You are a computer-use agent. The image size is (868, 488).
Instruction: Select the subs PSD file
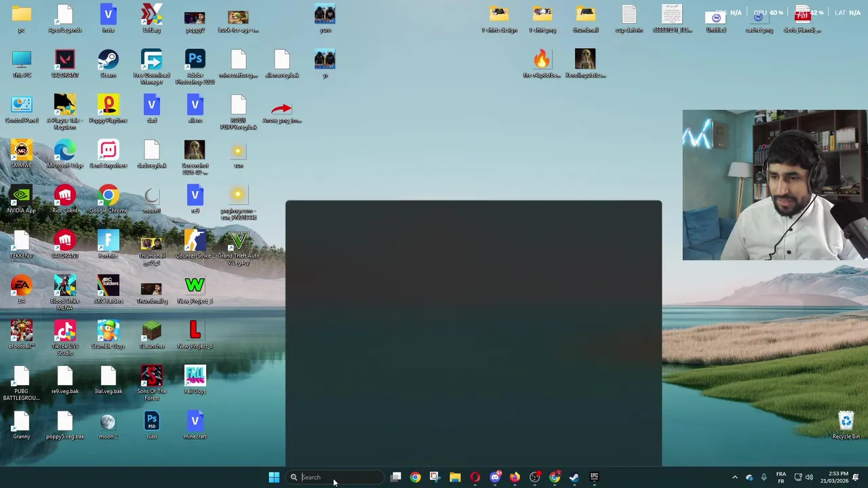pyautogui.click(x=151, y=425)
